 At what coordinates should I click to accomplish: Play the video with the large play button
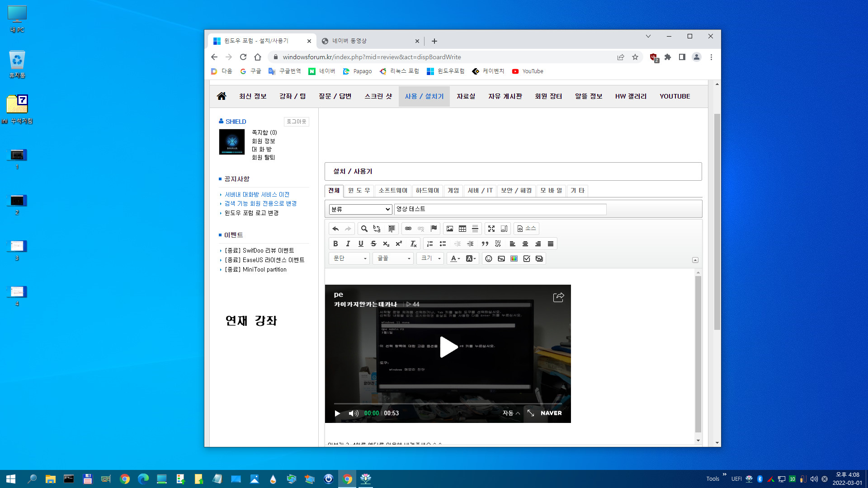coord(448,347)
